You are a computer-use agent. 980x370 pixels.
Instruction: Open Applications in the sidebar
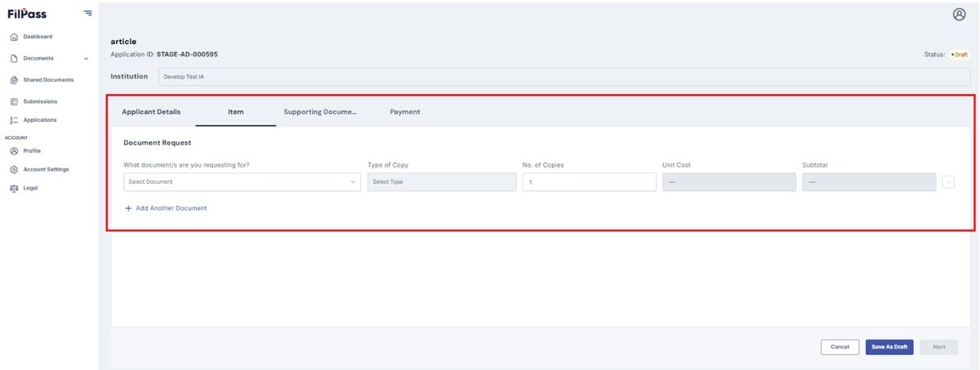[x=40, y=120]
